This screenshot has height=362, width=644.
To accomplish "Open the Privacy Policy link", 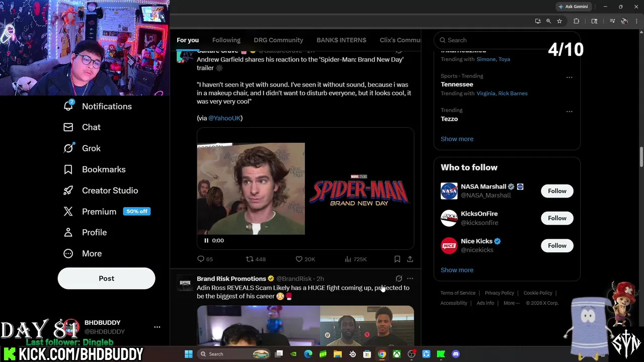I will [499, 293].
